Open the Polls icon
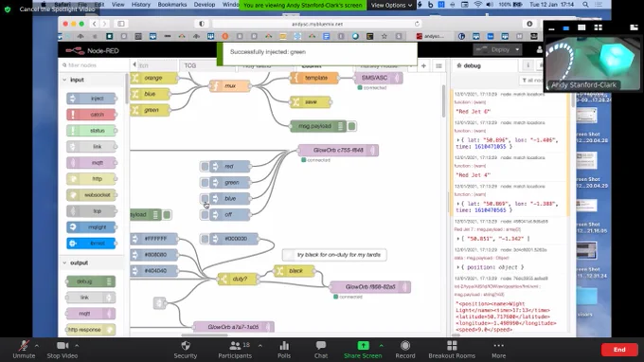This screenshot has height=362, width=644. click(x=284, y=346)
